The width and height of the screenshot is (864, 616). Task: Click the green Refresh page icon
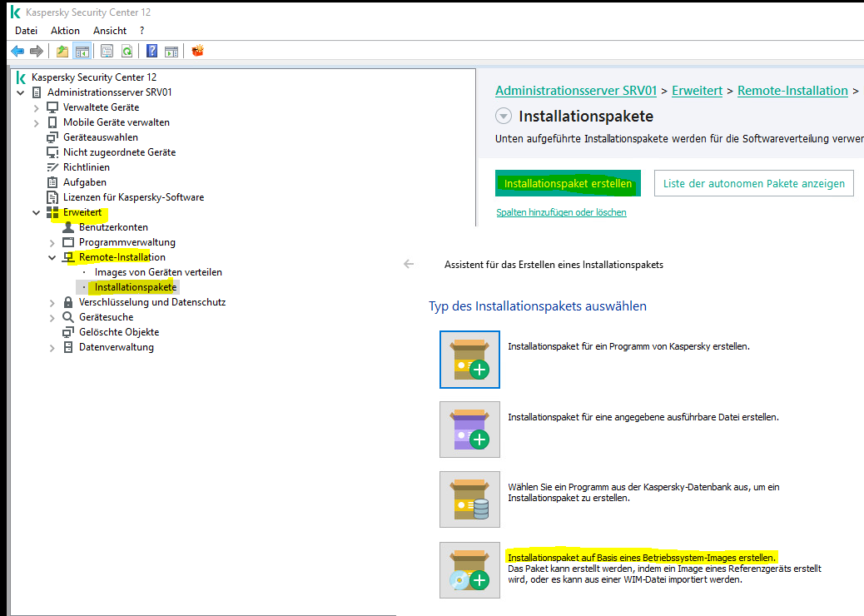click(x=127, y=52)
